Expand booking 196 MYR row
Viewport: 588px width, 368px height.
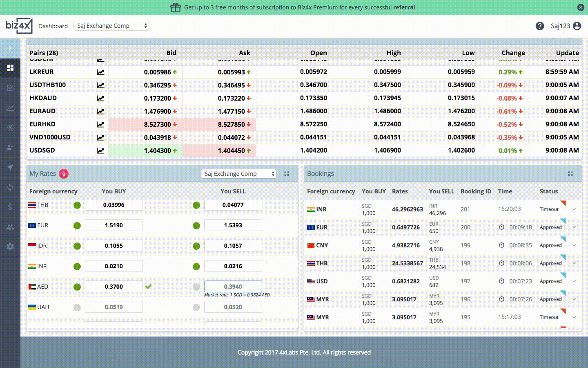click(x=574, y=299)
